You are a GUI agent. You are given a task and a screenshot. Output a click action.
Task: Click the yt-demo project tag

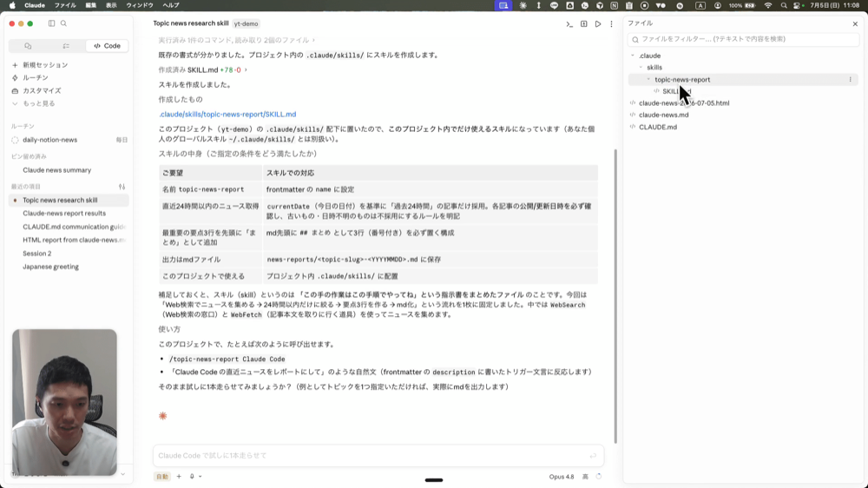[x=246, y=23]
